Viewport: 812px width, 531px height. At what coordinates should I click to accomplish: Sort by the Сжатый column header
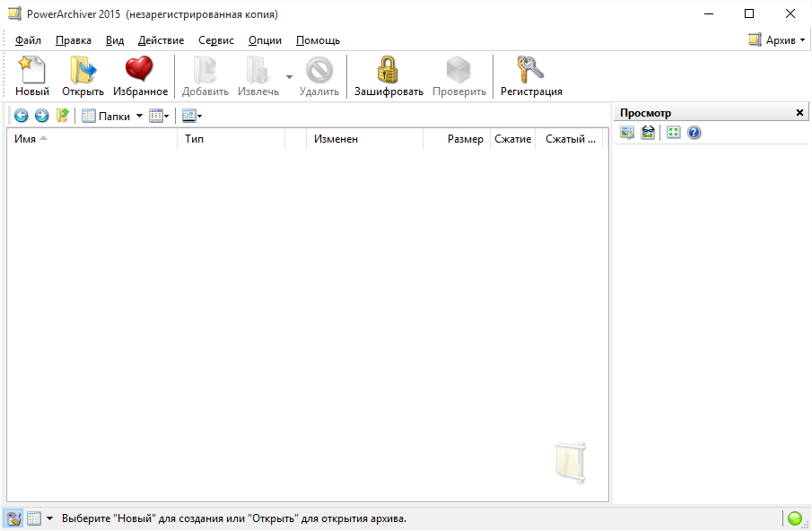click(569, 139)
